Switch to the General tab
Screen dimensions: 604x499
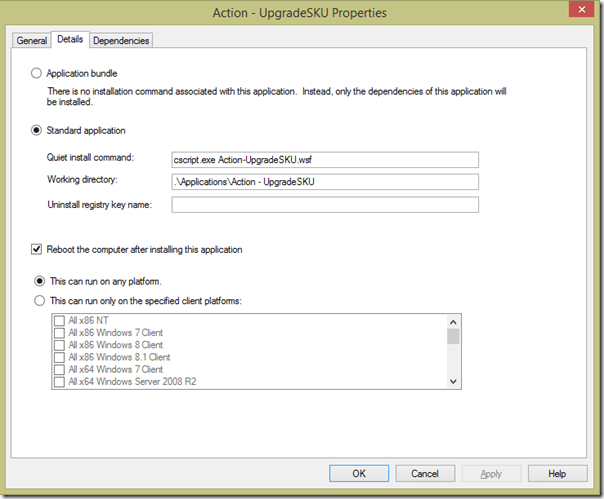pyautogui.click(x=31, y=40)
